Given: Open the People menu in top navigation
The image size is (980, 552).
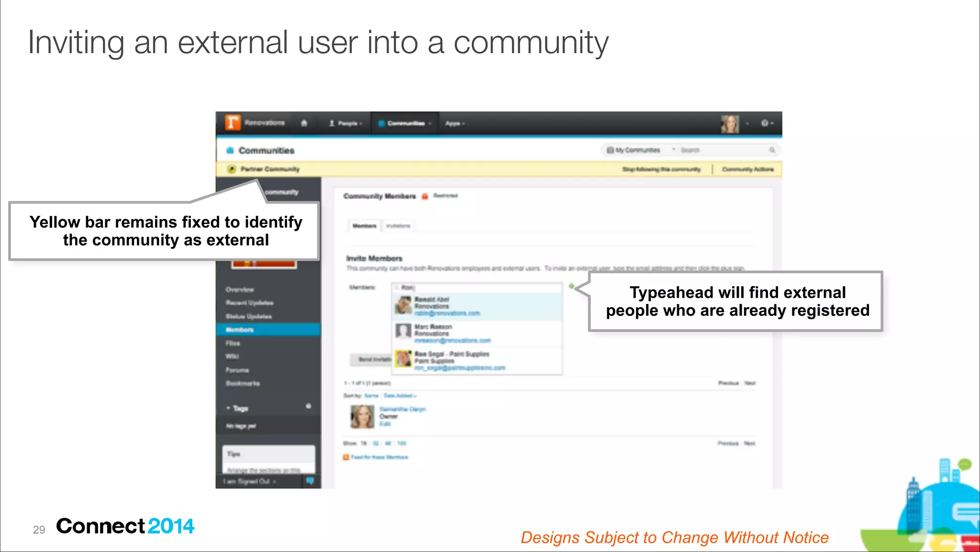Looking at the screenshot, I should pos(345,124).
